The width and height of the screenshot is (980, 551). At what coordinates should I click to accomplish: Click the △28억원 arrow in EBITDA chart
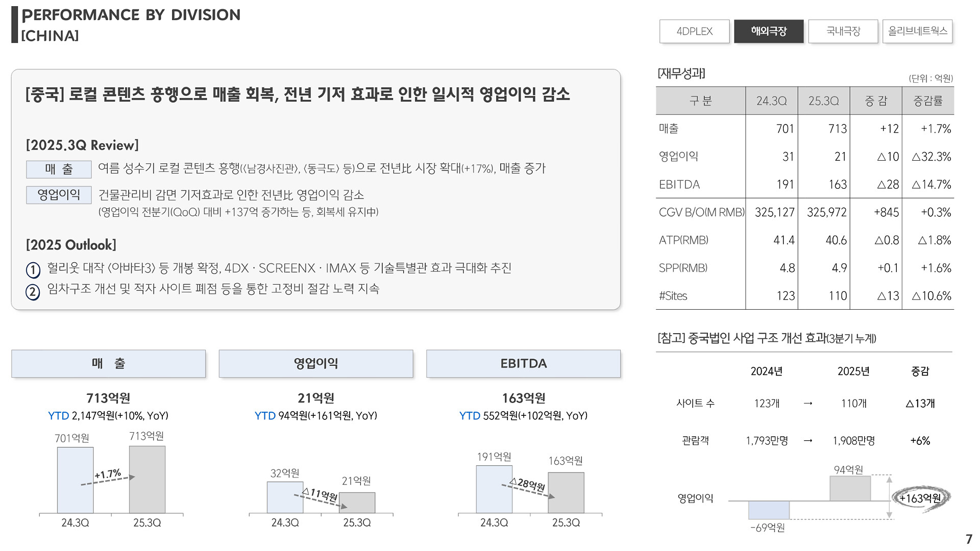coord(528,490)
